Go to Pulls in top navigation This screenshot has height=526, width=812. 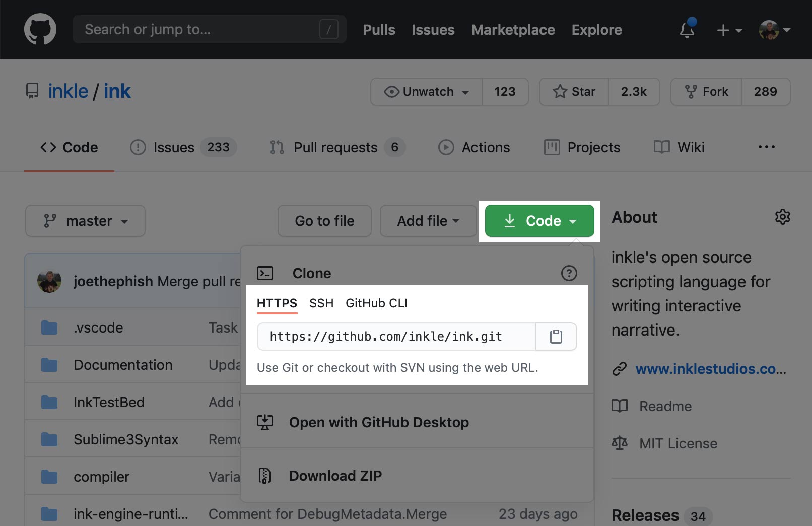pos(379,30)
